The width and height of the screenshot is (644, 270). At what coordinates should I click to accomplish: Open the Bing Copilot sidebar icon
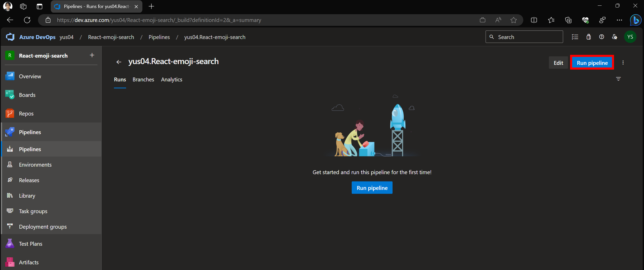point(635,20)
